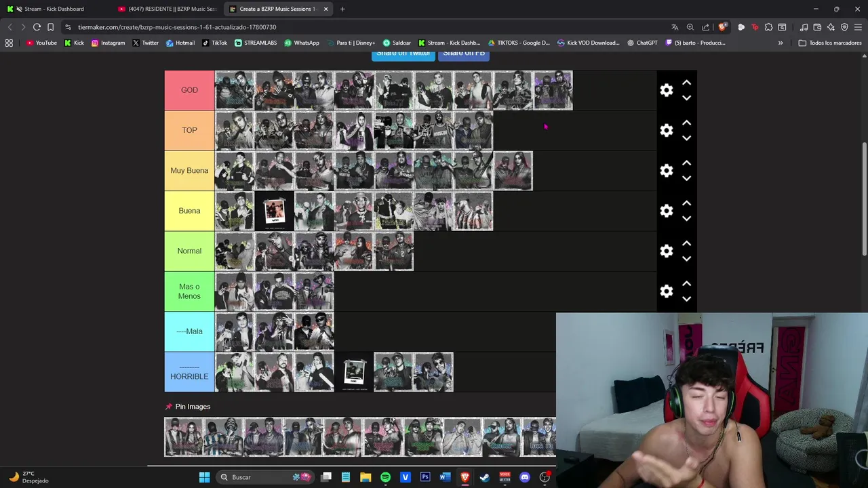Move Buena row down
Screen dimensions: 868x488
(x=686, y=218)
